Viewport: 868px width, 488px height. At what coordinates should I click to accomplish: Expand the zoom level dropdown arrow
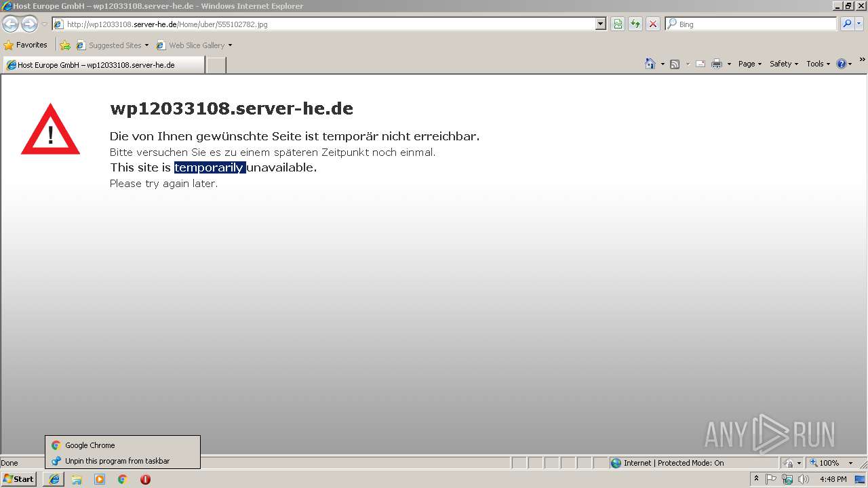(x=850, y=463)
